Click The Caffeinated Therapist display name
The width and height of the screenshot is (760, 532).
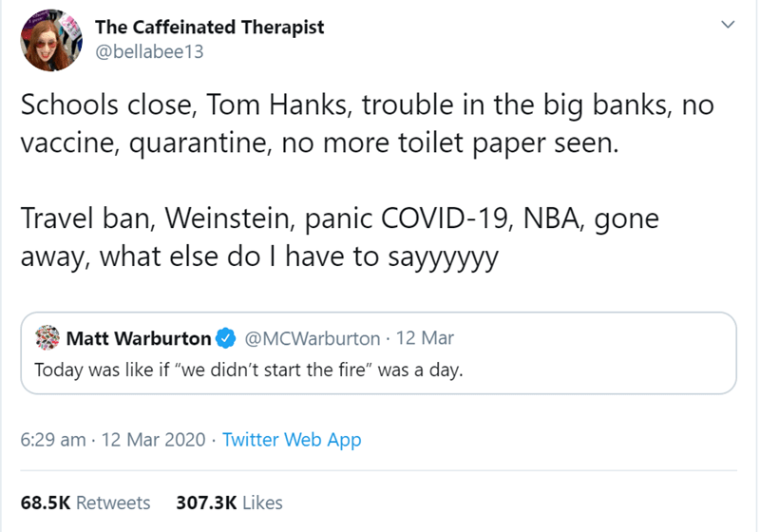[210, 27]
